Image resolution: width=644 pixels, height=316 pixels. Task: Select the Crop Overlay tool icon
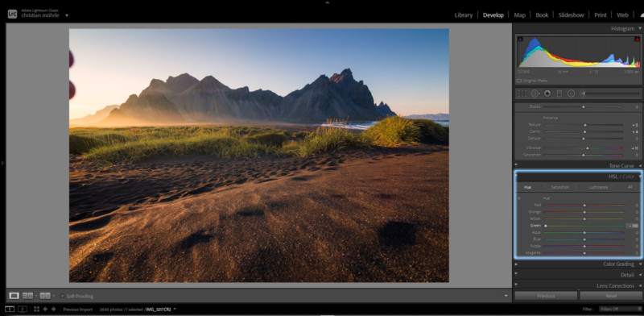[x=522, y=94]
